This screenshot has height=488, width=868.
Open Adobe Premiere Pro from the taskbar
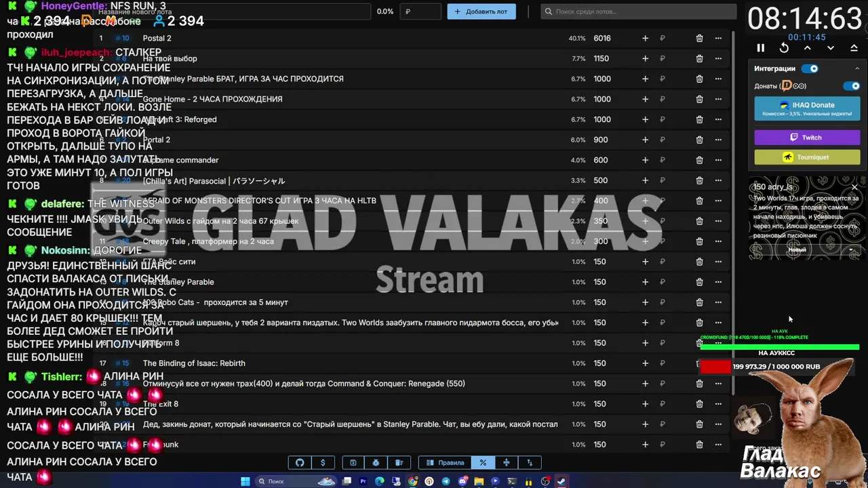363,481
